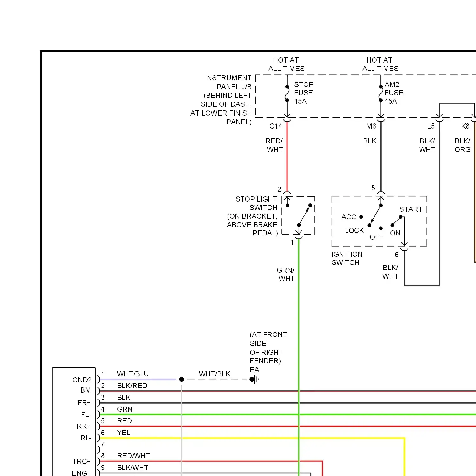Select the OFF position text
This screenshot has height=476, width=476.
[x=376, y=237]
